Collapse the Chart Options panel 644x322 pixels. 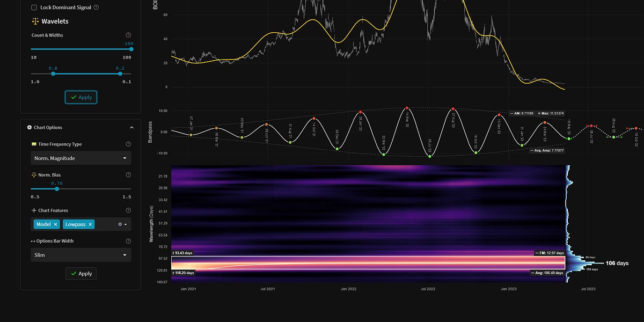coord(131,128)
